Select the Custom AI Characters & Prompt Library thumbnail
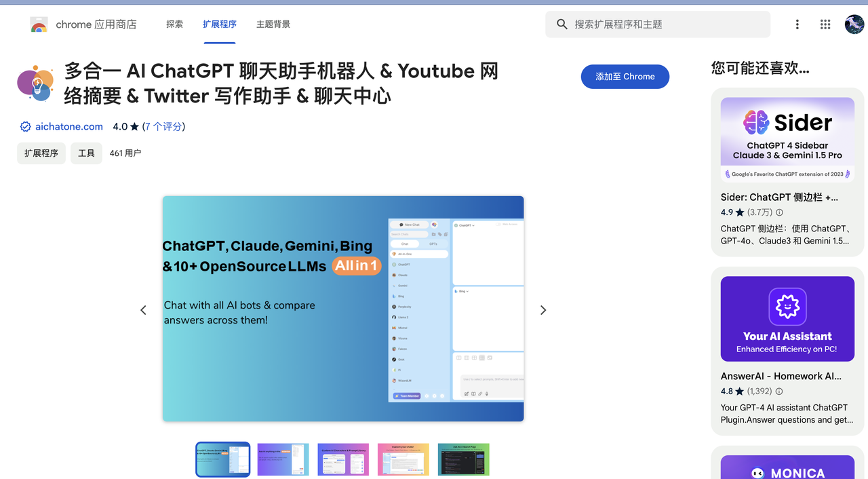Image resolution: width=868 pixels, height=479 pixels. pyautogui.click(x=343, y=459)
